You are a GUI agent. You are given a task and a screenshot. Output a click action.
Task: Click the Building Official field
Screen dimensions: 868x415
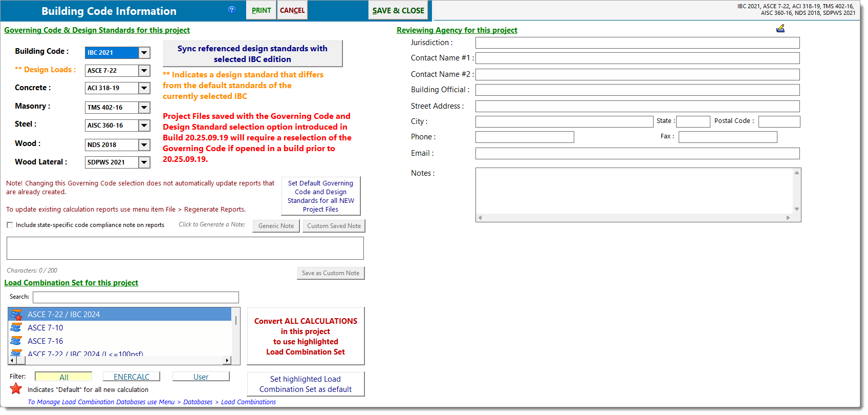pyautogui.click(x=638, y=90)
